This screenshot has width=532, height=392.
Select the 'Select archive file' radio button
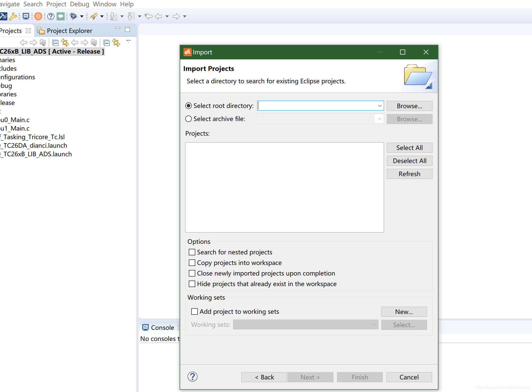pyautogui.click(x=188, y=119)
